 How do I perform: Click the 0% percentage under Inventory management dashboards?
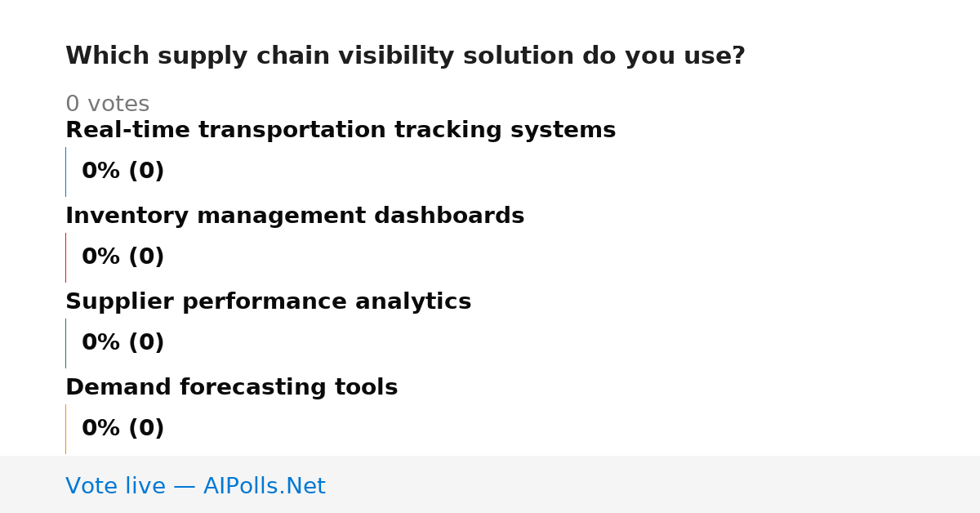pyautogui.click(x=100, y=257)
